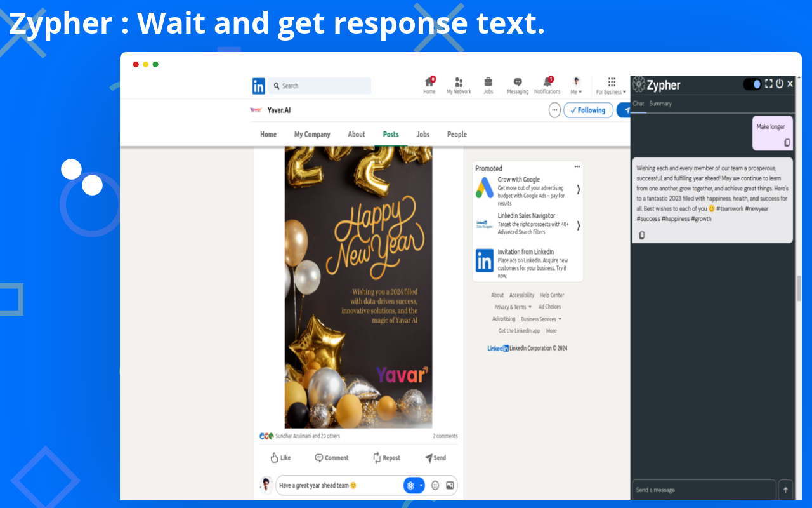Screen dimensions: 812x508
Task: Switch to the Zypher Chat tab
Action: click(x=638, y=104)
